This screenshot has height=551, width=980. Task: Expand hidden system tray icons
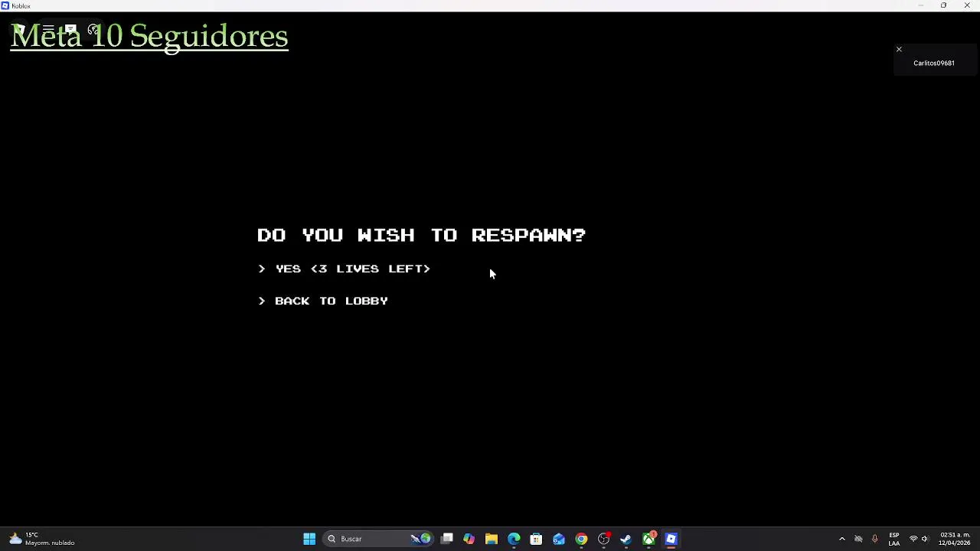point(842,539)
